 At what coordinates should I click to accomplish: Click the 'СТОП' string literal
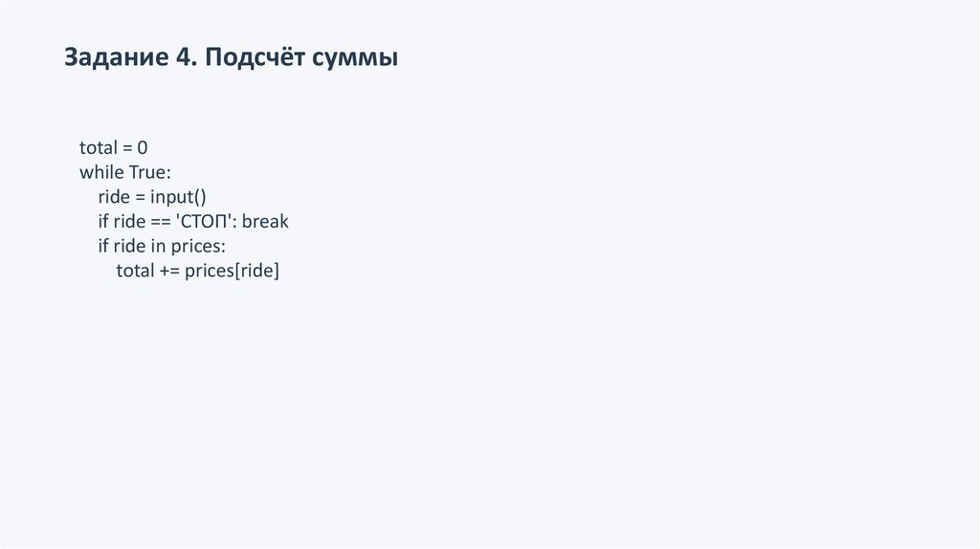tap(205, 222)
